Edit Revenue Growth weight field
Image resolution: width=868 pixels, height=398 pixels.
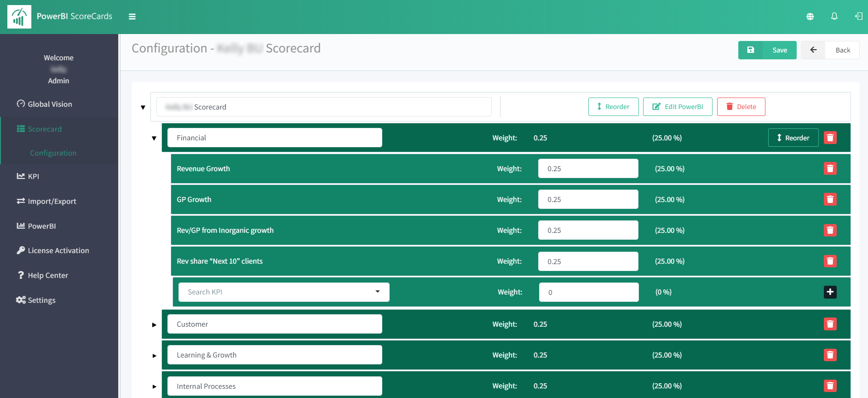tap(588, 168)
